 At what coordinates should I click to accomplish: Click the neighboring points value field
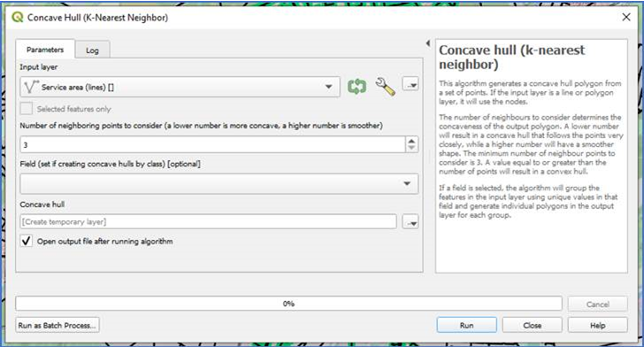212,144
